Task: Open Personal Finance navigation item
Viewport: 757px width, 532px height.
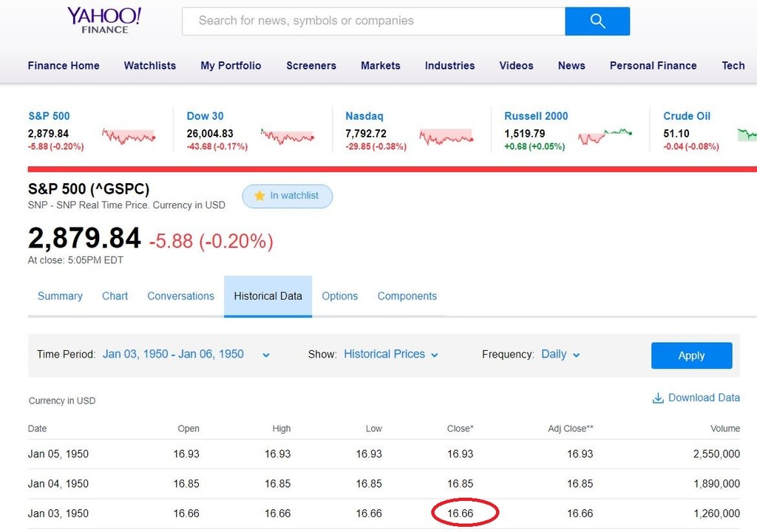Action: click(653, 66)
